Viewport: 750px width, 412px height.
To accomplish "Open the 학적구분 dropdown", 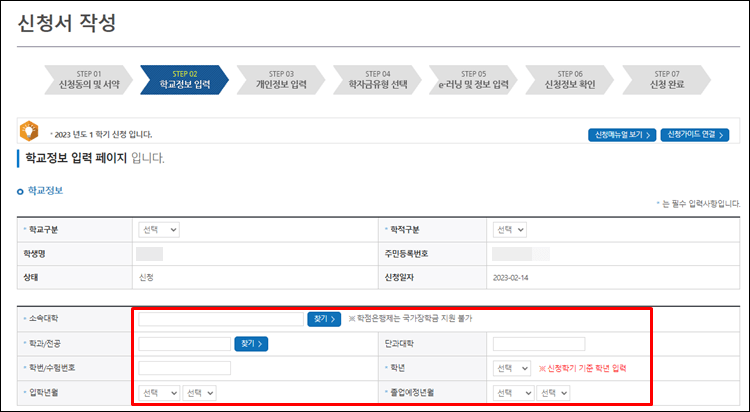I will point(510,230).
